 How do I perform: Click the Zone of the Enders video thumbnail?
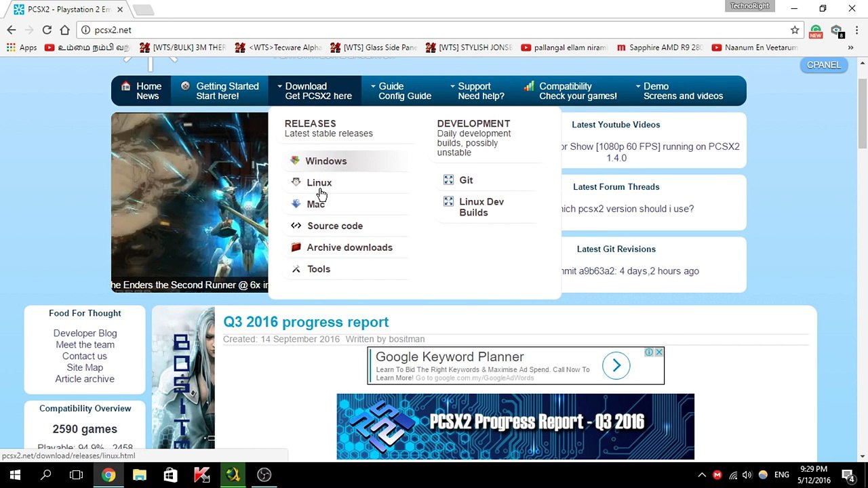[x=190, y=202]
